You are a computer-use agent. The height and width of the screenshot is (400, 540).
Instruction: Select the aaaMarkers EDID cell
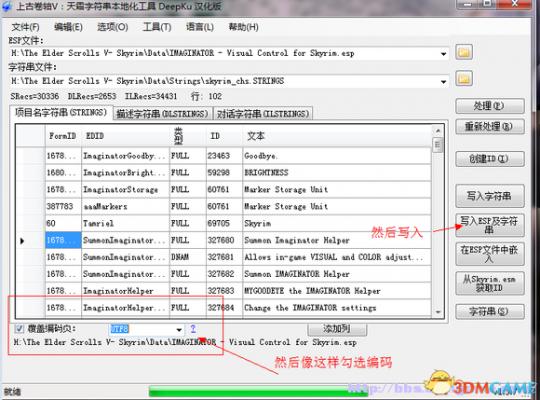(x=125, y=207)
